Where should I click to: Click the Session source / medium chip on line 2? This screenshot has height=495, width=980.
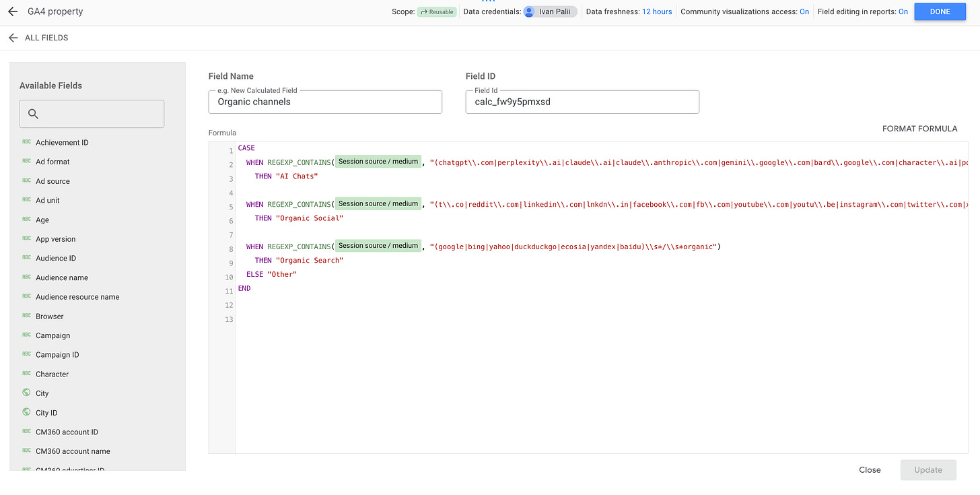378,162
